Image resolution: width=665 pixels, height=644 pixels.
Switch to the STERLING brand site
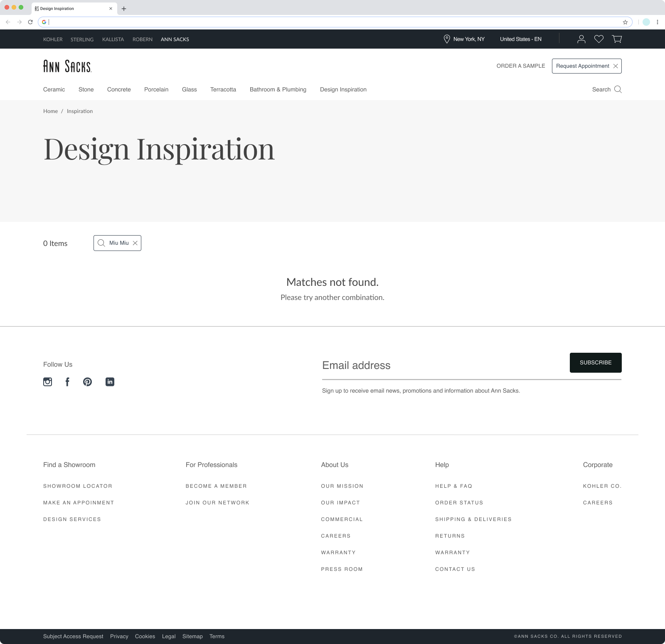point(82,39)
